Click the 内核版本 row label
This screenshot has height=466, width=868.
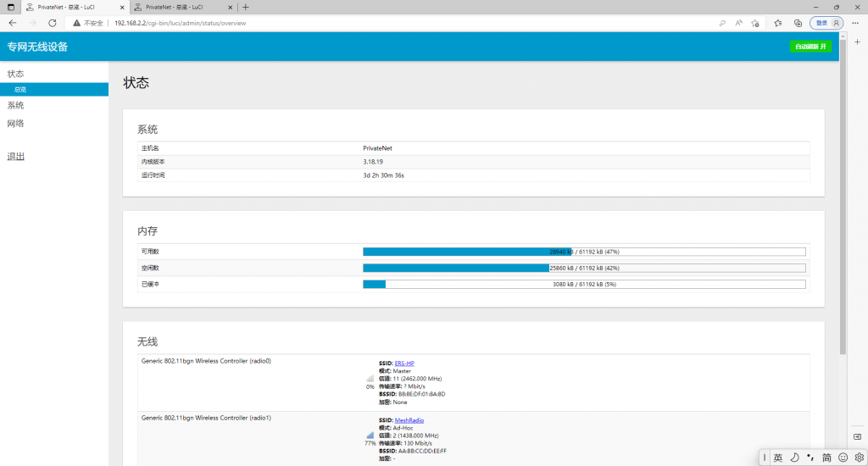tap(153, 162)
